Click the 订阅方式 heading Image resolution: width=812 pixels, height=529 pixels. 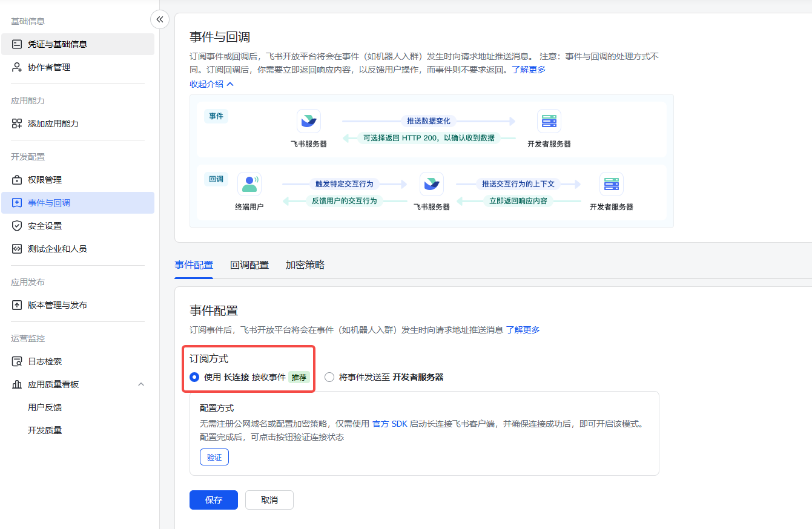coord(209,359)
